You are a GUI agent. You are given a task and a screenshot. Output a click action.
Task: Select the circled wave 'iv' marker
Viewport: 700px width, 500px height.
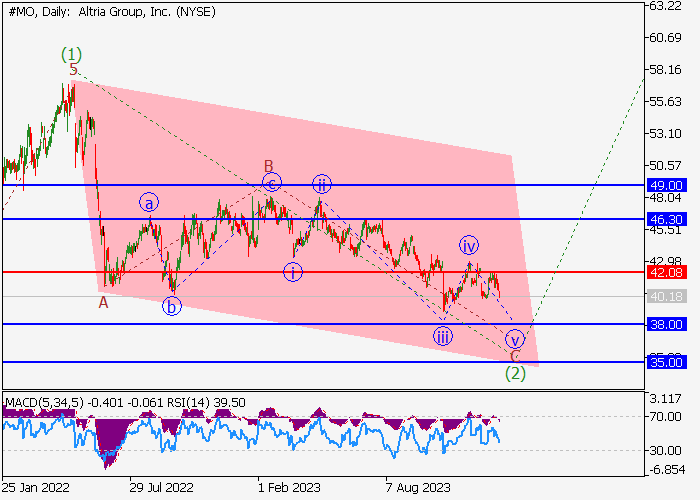pos(469,245)
